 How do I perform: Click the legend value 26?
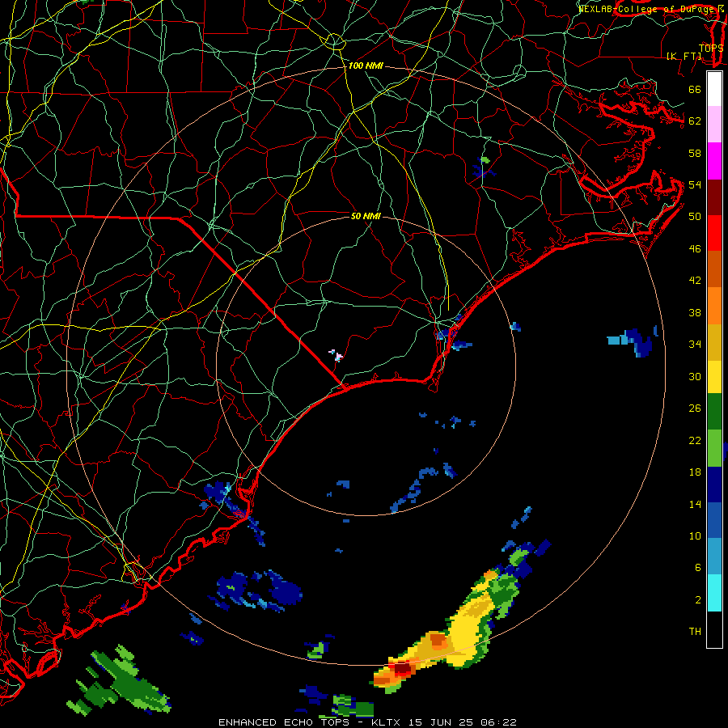pos(695,408)
